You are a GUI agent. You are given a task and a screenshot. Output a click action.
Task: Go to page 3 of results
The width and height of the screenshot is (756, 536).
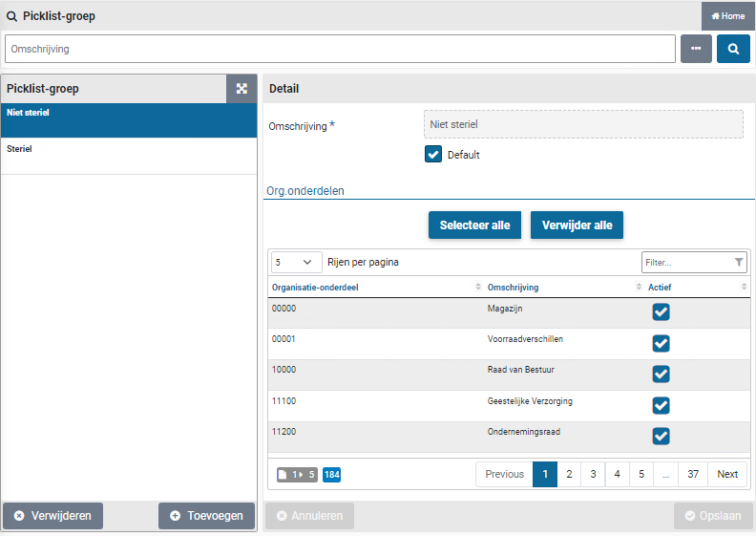coord(593,474)
